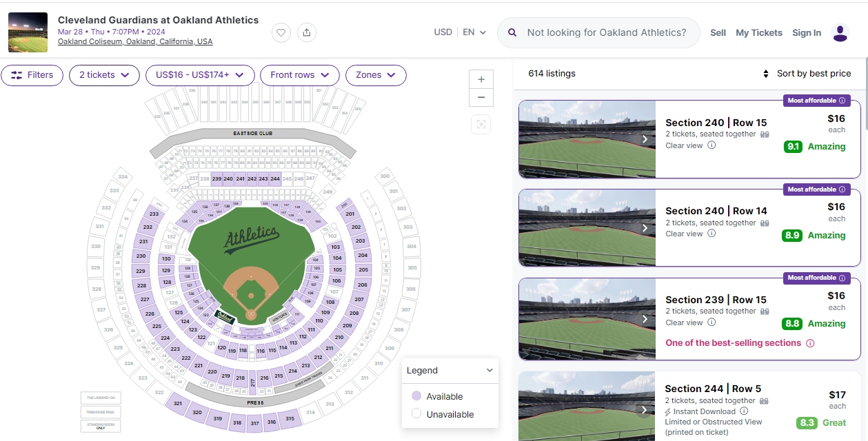Click the heart favorite icon

point(281,32)
